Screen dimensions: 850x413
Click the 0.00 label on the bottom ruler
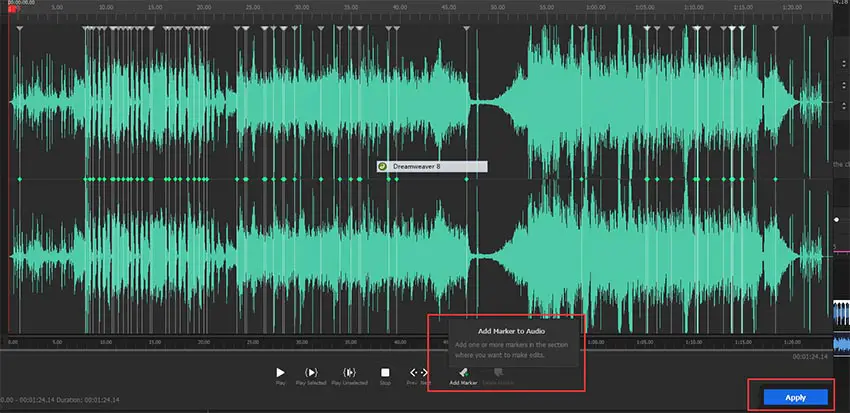[13, 343]
